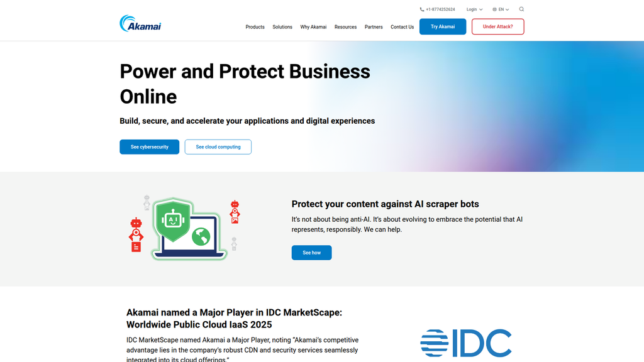
Task: Open the Partners menu
Action: tap(374, 27)
